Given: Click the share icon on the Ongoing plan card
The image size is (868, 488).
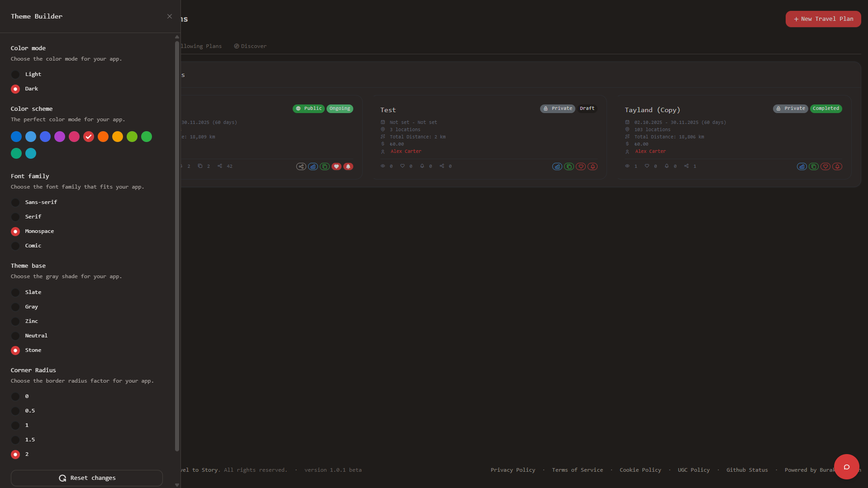Looking at the screenshot, I should (x=301, y=166).
